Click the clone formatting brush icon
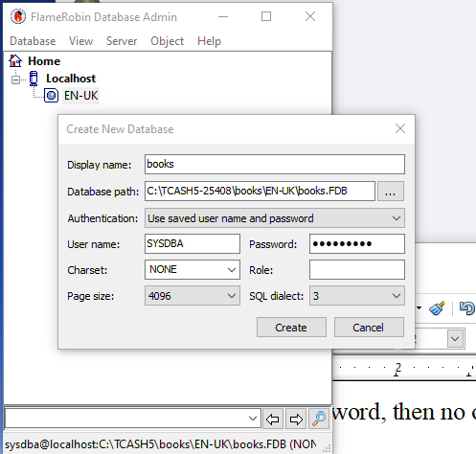476x454 pixels. click(437, 308)
